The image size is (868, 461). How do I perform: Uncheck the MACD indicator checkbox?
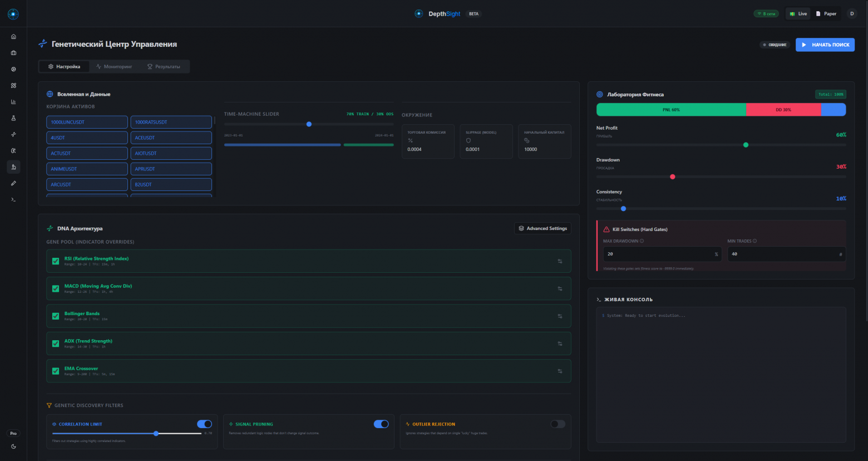click(56, 288)
